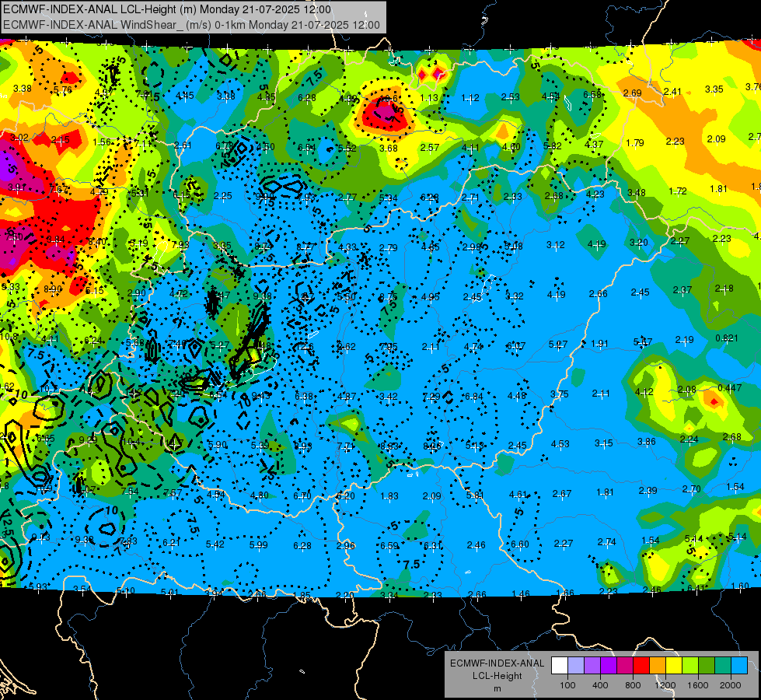
Task: Click the map value '2.96'
Action: [x=346, y=545]
